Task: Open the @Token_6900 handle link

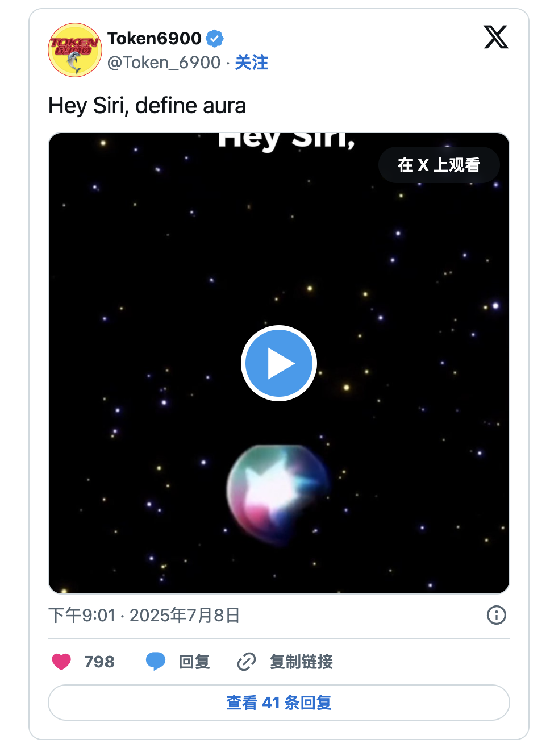Action: click(x=164, y=63)
